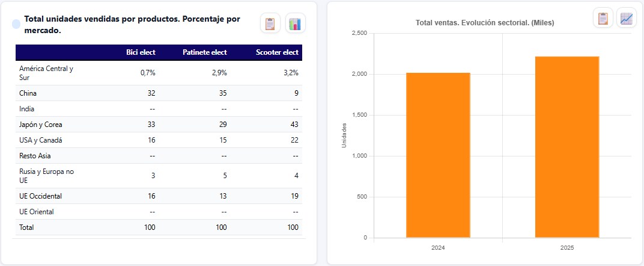Screen dimensions: 644x266
Task: Select Japón y Corea Scooter elect value 43
Action: (x=294, y=125)
